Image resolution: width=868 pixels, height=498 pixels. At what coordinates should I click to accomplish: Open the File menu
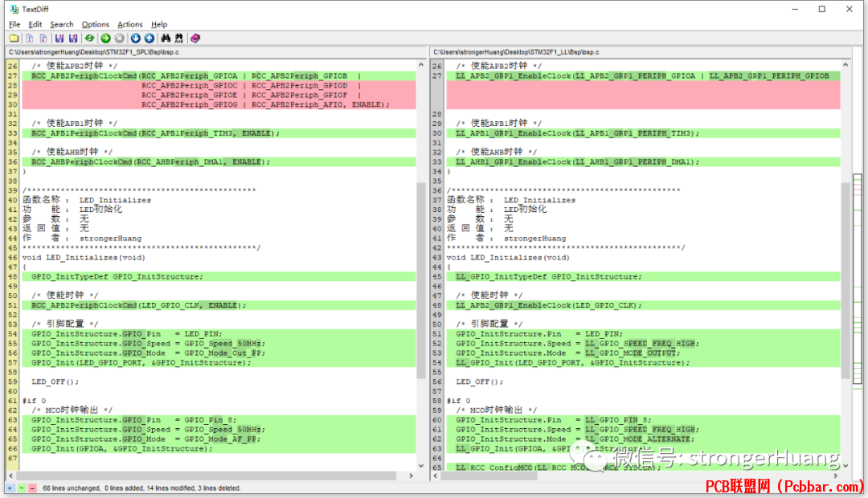pyautogui.click(x=14, y=24)
